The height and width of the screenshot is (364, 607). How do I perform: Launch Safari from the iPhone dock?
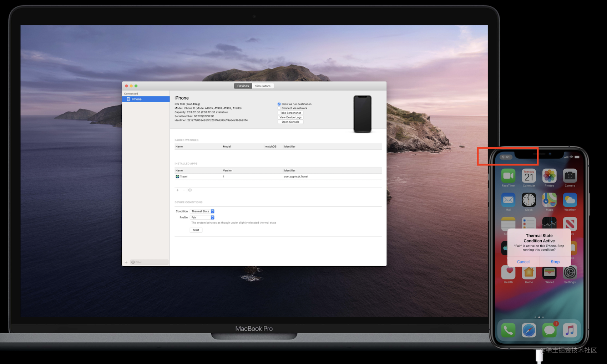click(x=529, y=330)
